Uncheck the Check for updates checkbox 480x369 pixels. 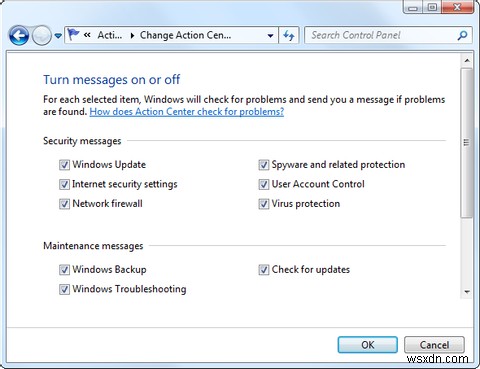point(263,270)
